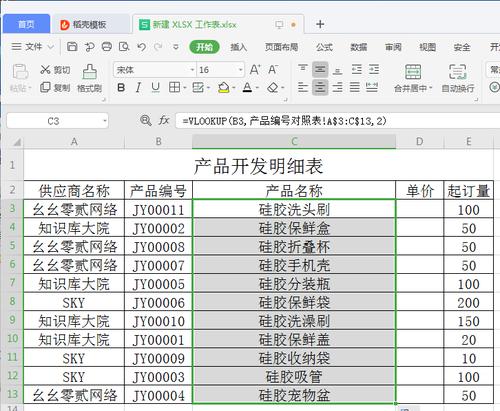Set Center horizontal alignment
Screen dimensions: 500x411
(320, 88)
